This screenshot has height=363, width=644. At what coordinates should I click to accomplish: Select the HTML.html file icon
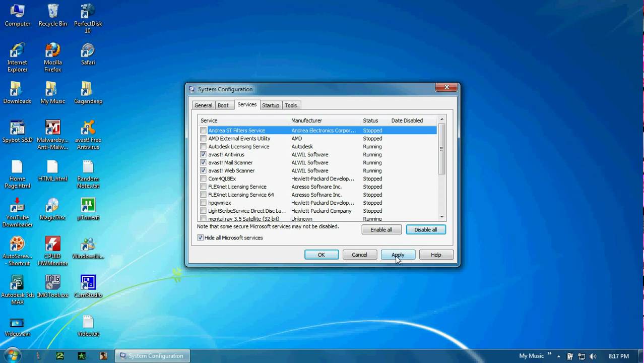[52, 170]
